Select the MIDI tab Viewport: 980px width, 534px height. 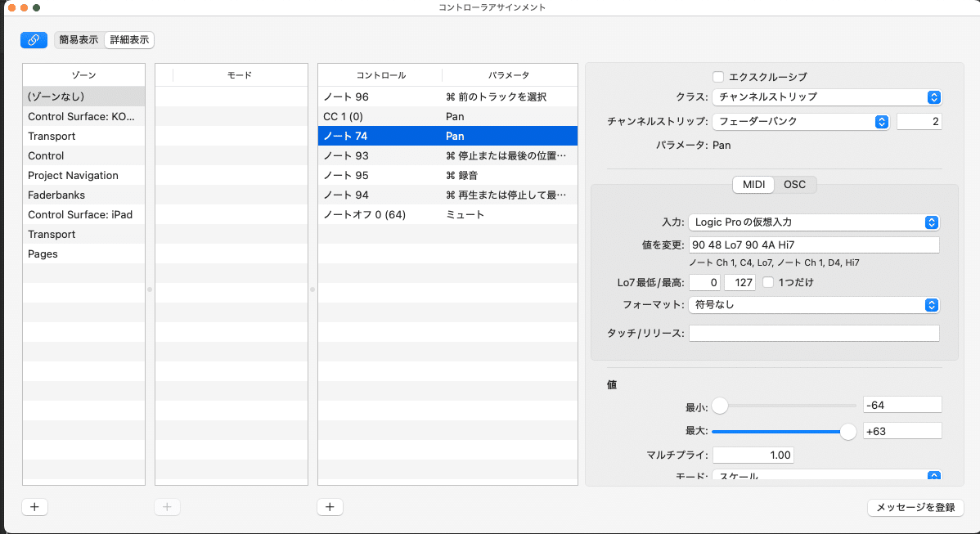tap(753, 184)
